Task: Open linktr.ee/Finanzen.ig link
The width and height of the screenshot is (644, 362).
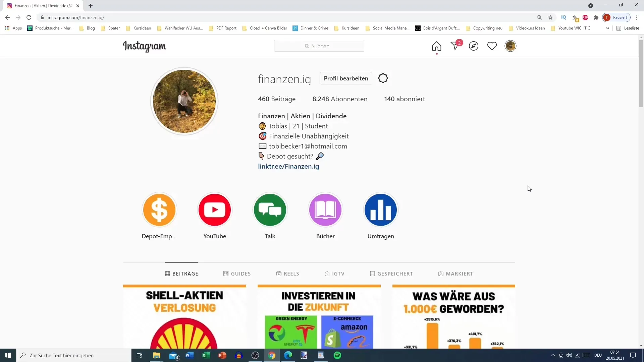Action: [289, 167]
